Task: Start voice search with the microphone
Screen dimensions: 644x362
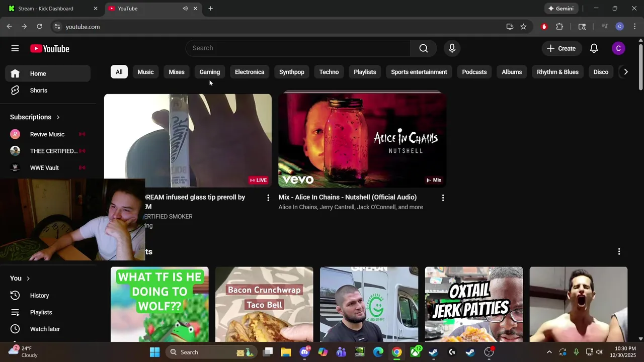Action: point(452,48)
